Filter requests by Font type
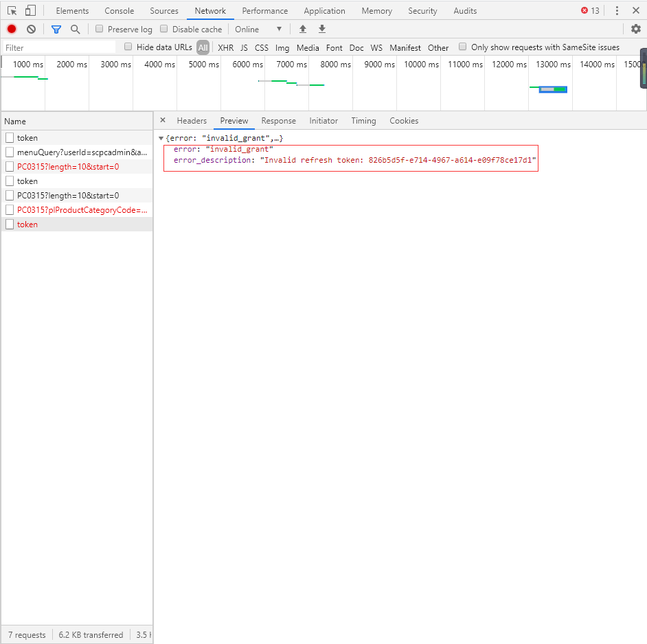Screen dimensions: 647x644 pyautogui.click(x=334, y=47)
